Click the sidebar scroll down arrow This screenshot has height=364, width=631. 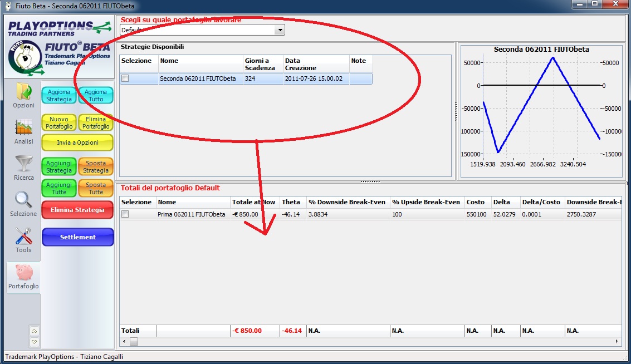[35, 341]
